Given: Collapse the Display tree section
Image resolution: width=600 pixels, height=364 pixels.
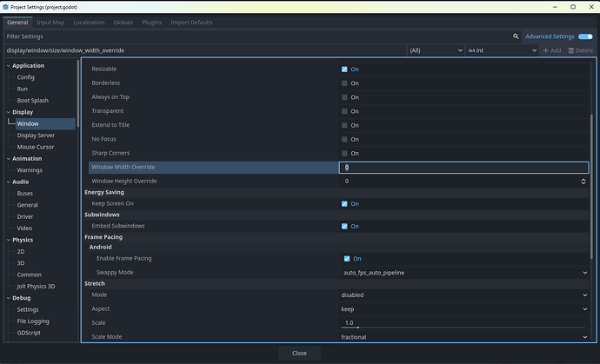Looking at the screenshot, I should tap(9, 112).
